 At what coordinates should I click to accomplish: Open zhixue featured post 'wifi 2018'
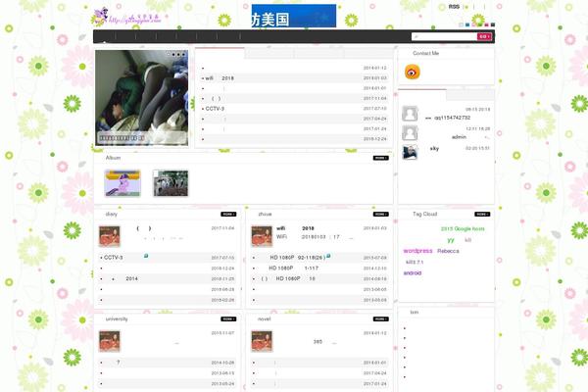pyautogui.click(x=295, y=228)
